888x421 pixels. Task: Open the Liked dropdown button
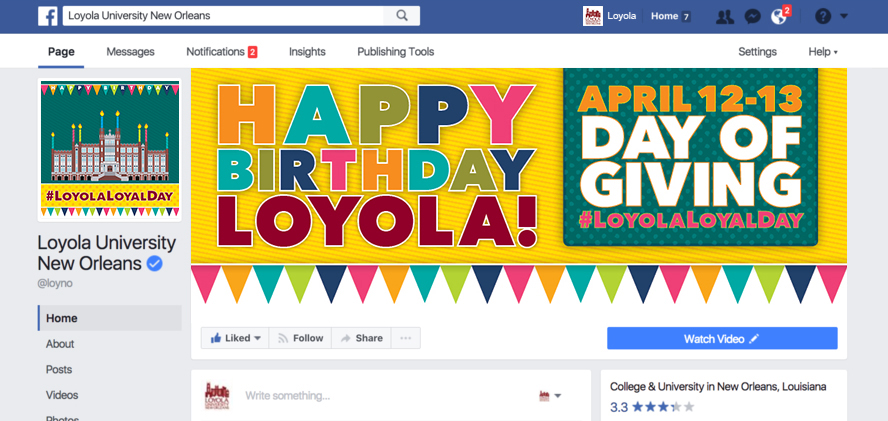pos(235,338)
